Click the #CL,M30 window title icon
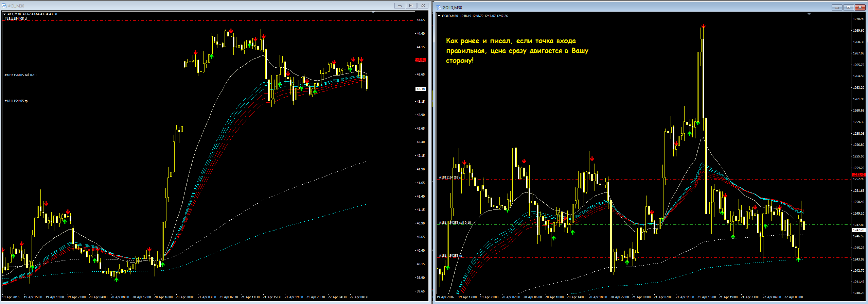Viewport: 868px width, 304px height. (x=4, y=6)
